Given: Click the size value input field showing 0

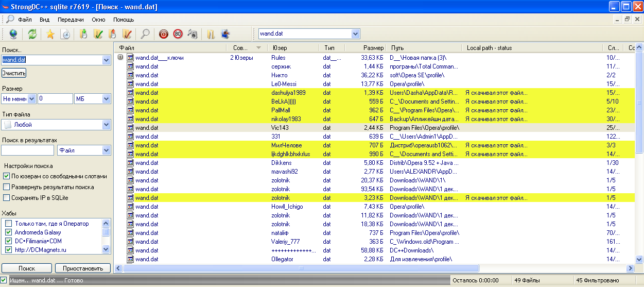Looking at the screenshot, I should [55, 98].
